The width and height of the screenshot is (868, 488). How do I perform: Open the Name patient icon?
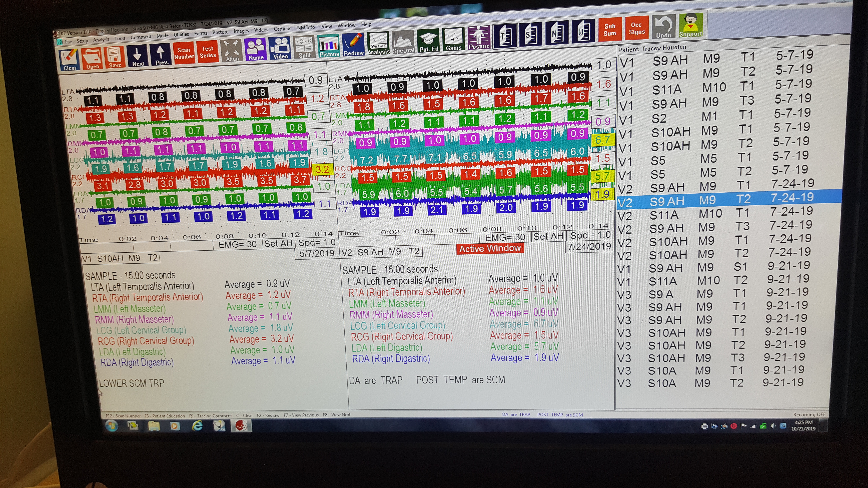click(256, 49)
